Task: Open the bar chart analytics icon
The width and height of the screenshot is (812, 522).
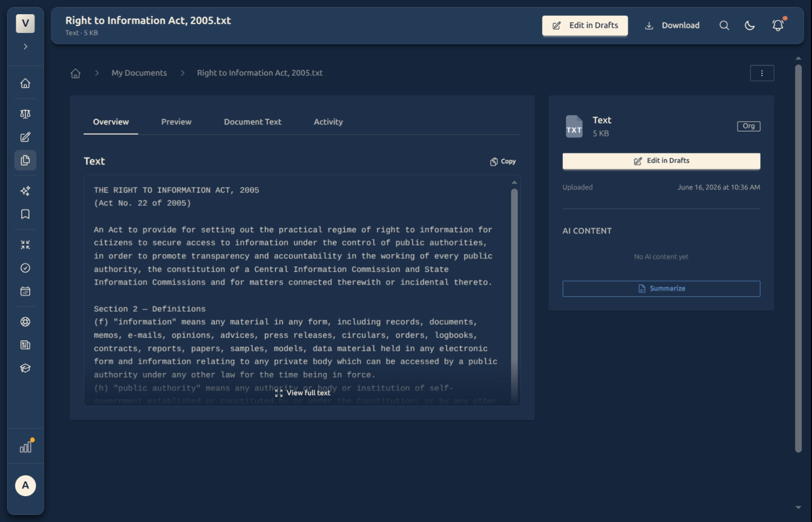Action: 26,446
